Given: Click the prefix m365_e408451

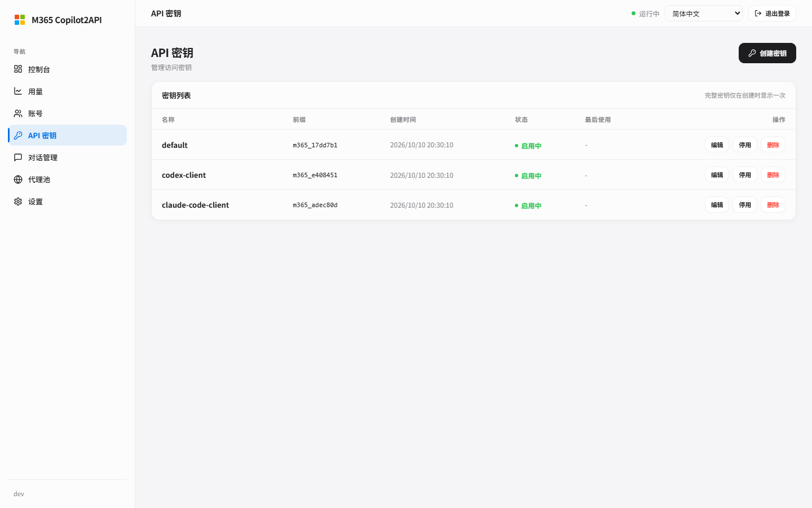Looking at the screenshot, I should 315,175.
